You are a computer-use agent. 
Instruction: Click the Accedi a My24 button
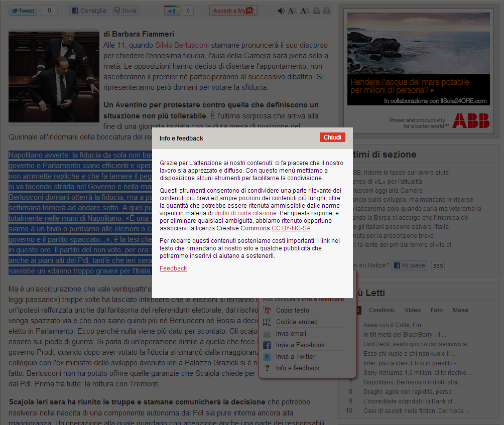(x=233, y=11)
